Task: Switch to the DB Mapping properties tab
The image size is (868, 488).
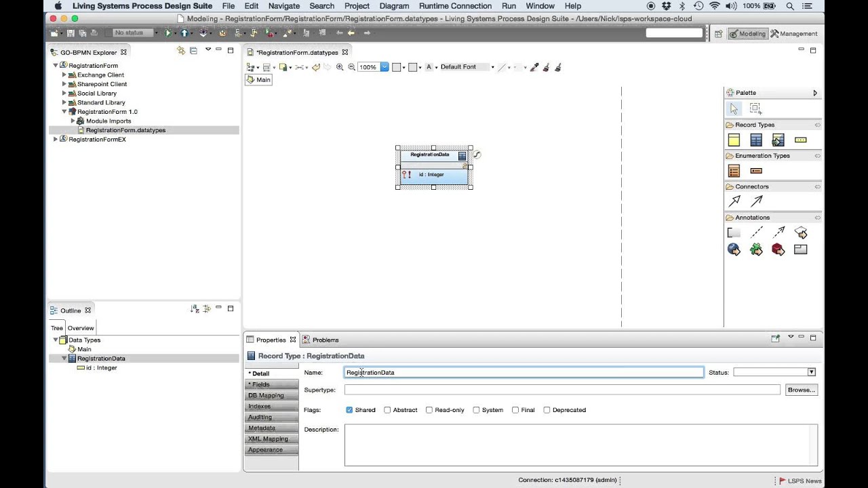Action: click(271, 395)
